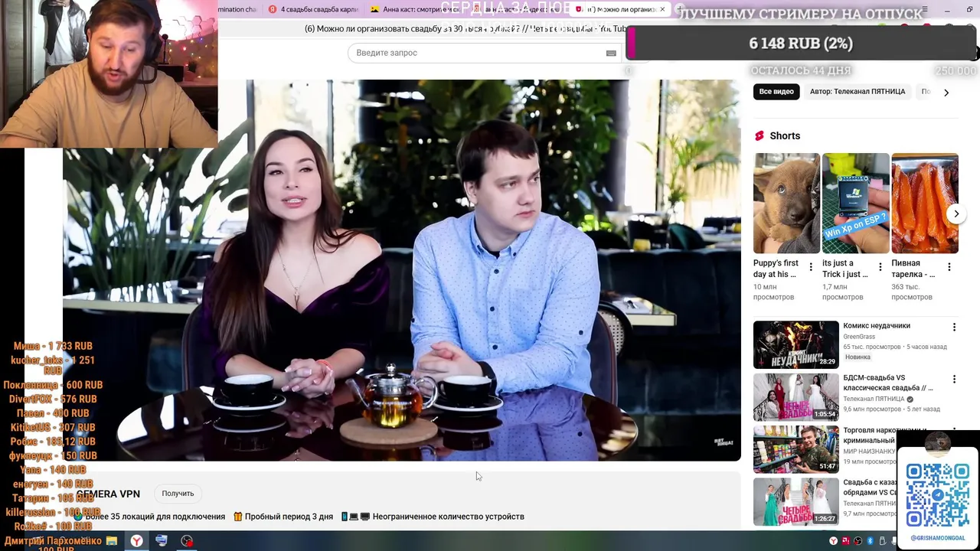This screenshot has height=551, width=980.
Task: Open new browser tab with plus button
Action: 680,9
